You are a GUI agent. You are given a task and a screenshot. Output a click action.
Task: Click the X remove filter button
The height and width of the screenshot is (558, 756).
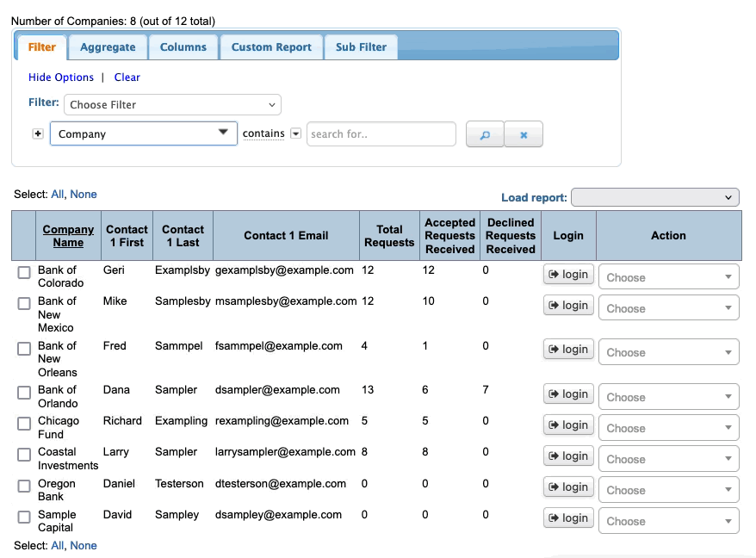coord(523,134)
